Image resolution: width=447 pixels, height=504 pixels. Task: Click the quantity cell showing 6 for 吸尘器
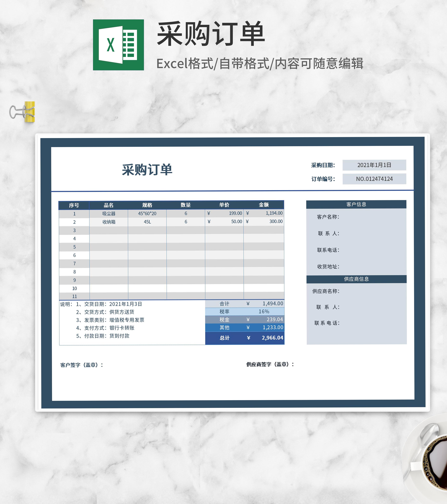[x=186, y=214]
